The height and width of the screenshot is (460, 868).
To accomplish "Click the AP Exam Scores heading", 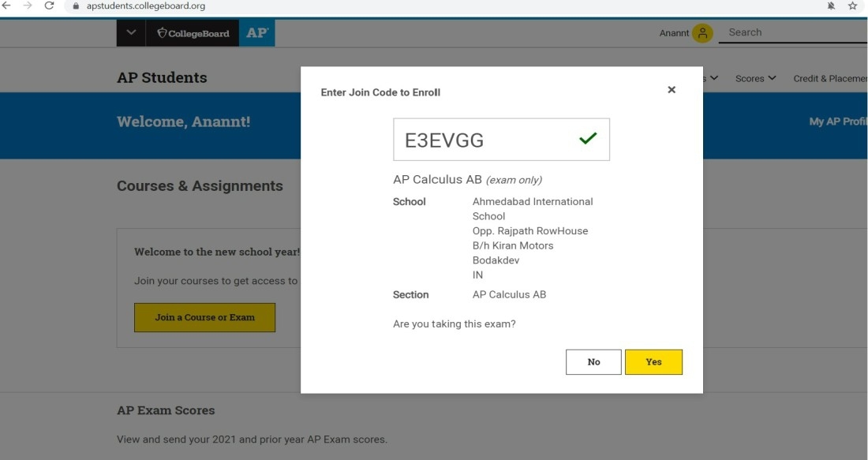I will tap(166, 410).
